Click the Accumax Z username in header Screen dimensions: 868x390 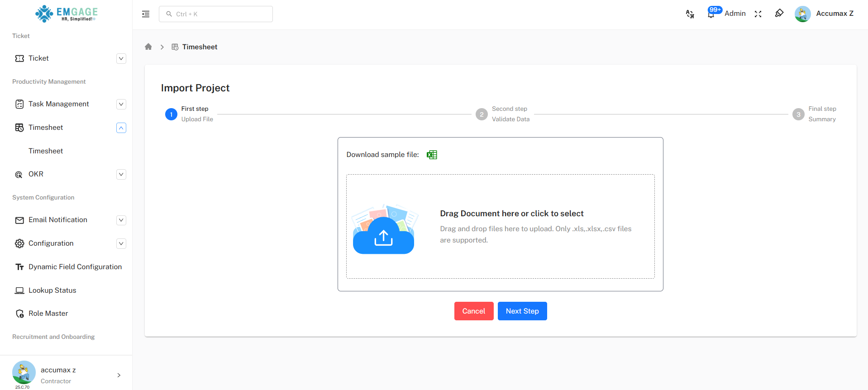pyautogui.click(x=835, y=14)
